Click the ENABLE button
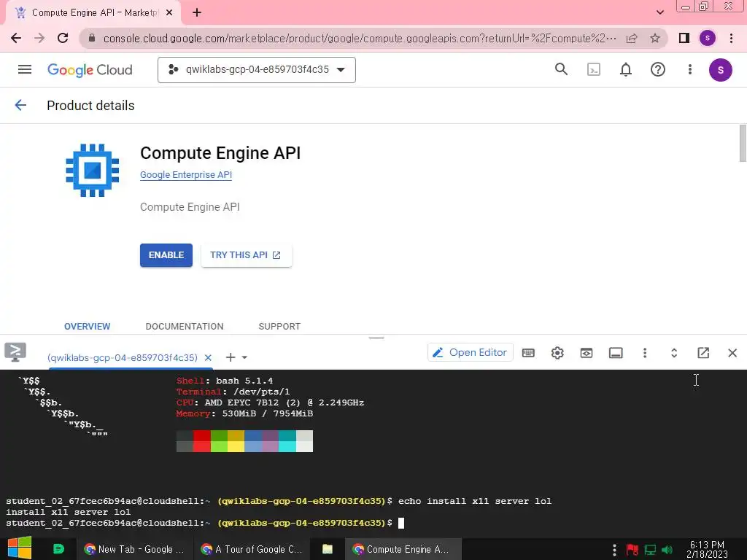747x560 pixels. [166, 255]
